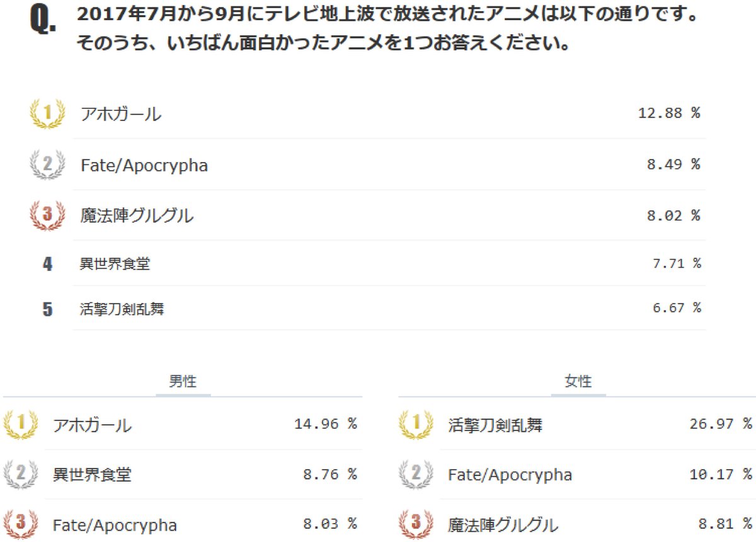Click the 12.88 % value for overall first place
756x542 pixels.
tap(668, 113)
